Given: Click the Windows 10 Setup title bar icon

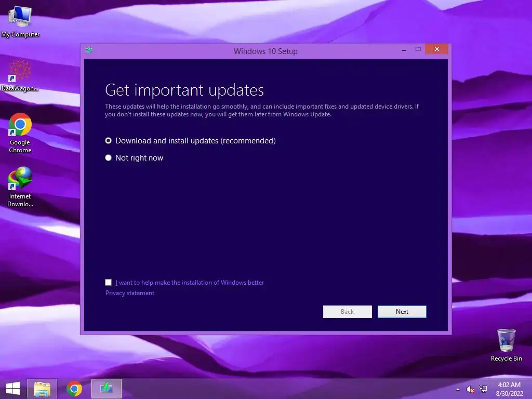Looking at the screenshot, I should click(x=89, y=50).
